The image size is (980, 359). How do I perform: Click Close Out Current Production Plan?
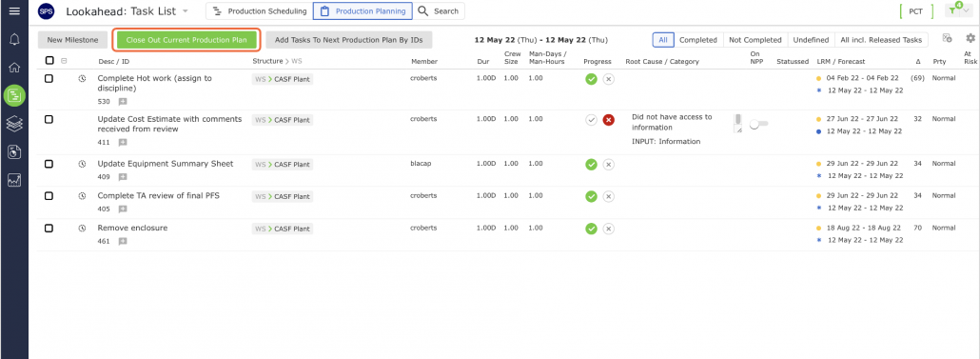pos(186,39)
